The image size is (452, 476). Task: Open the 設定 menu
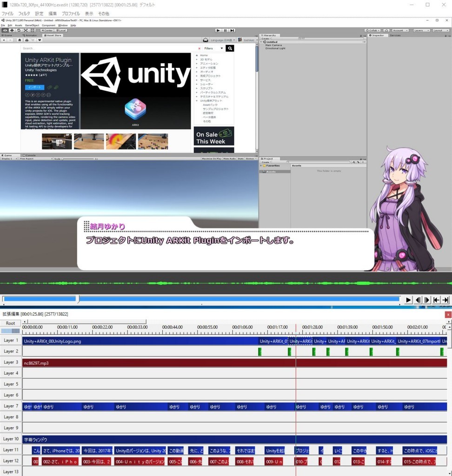pos(39,13)
